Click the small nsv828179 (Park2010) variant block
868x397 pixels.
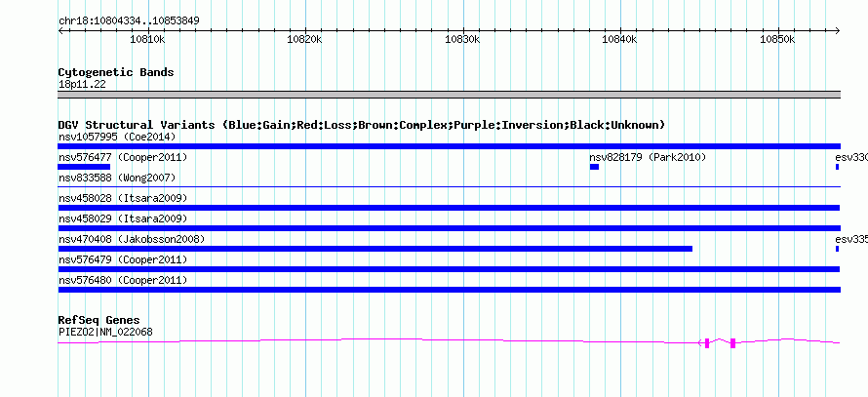tap(595, 167)
